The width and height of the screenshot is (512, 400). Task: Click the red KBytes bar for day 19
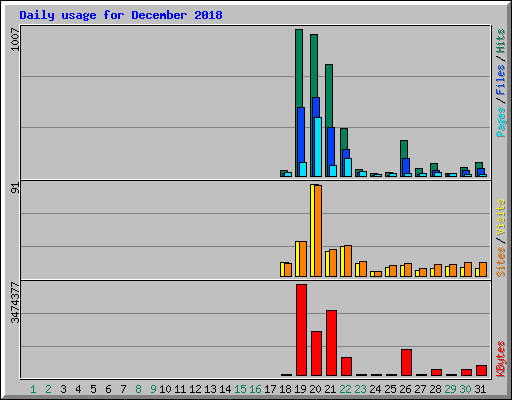tap(301, 330)
